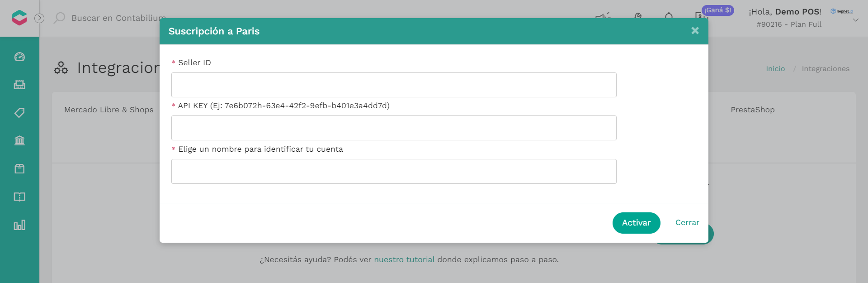Click the ¡Ganá $! badge
The height and width of the screenshot is (283, 868).
[x=718, y=10]
